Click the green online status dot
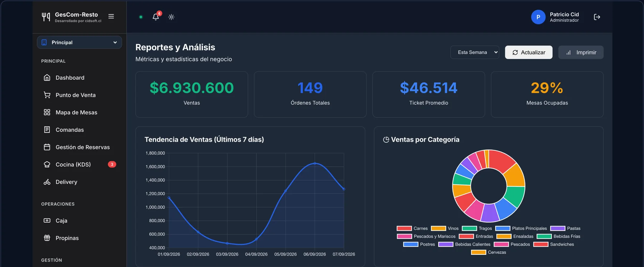644x267 pixels. pos(141,17)
